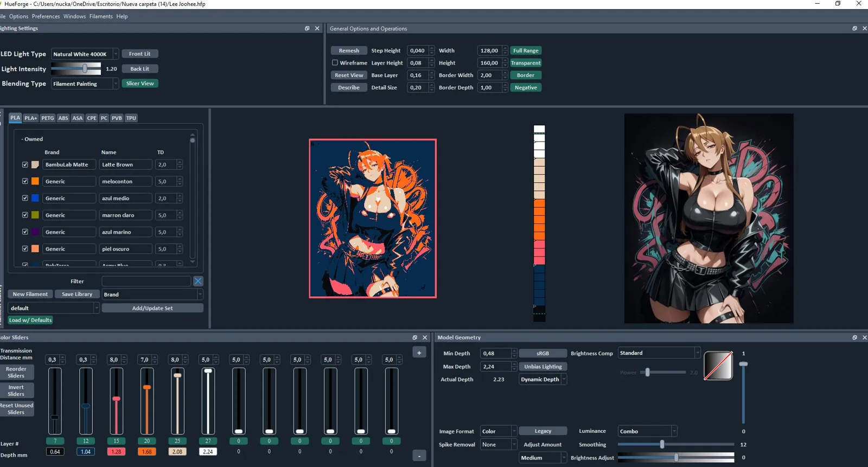Uncheck the marron claro filament
This screenshot has width=868, height=467.
[x=25, y=215]
